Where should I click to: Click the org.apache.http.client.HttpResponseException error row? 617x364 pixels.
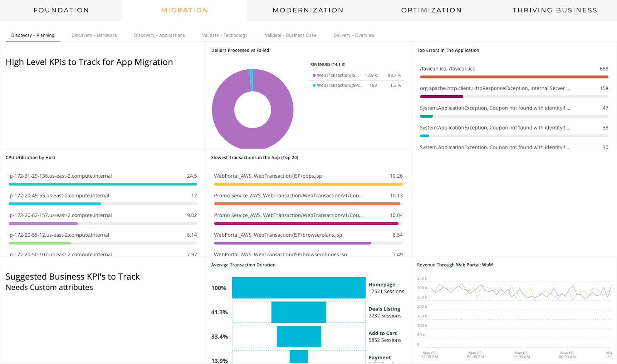pos(514,92)
